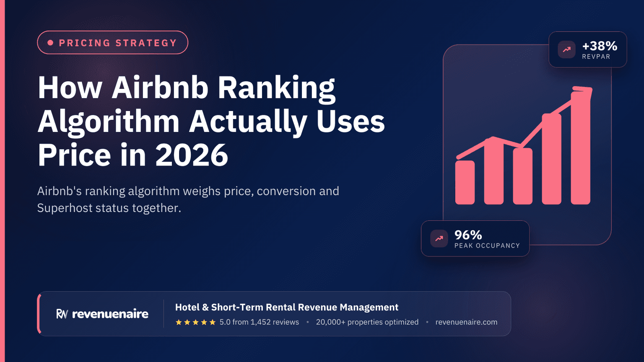The image size is (644, 362).
Task: Click the "REVPAR" label
Action: click(x=596, y=57)
